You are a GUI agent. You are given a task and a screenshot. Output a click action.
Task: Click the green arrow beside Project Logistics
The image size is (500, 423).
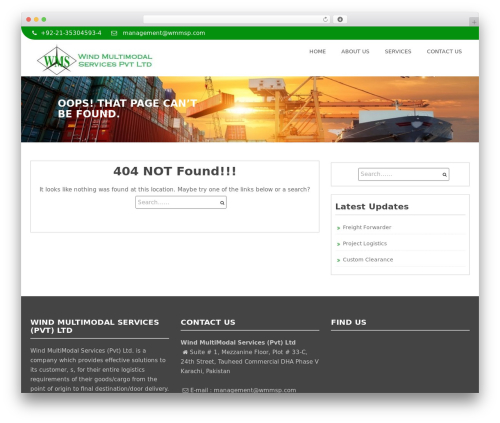[338, 244]
